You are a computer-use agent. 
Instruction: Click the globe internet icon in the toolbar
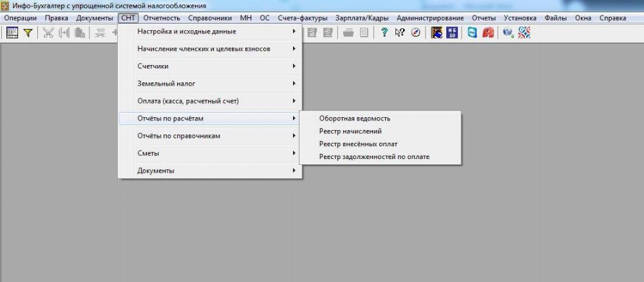click(x=508, y=33)
